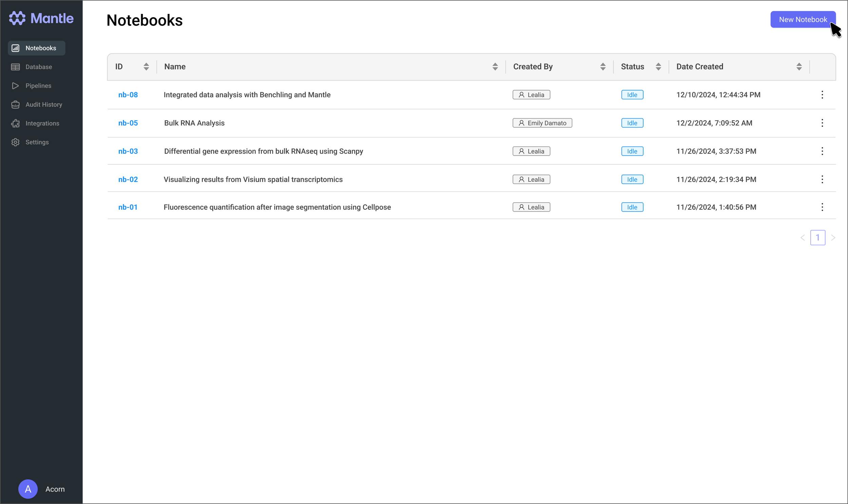Click the Audit History briefcase icon
The height and width of the screenshot is (504, 848).
pos(15,105)
